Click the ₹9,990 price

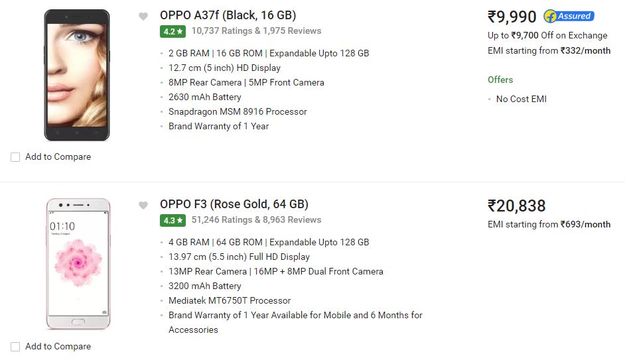pyautogui.click(x=512, y=17)
